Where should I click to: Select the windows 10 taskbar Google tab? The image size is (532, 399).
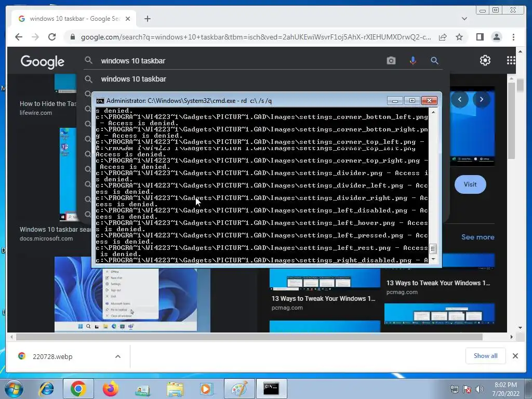click(74, 19)
